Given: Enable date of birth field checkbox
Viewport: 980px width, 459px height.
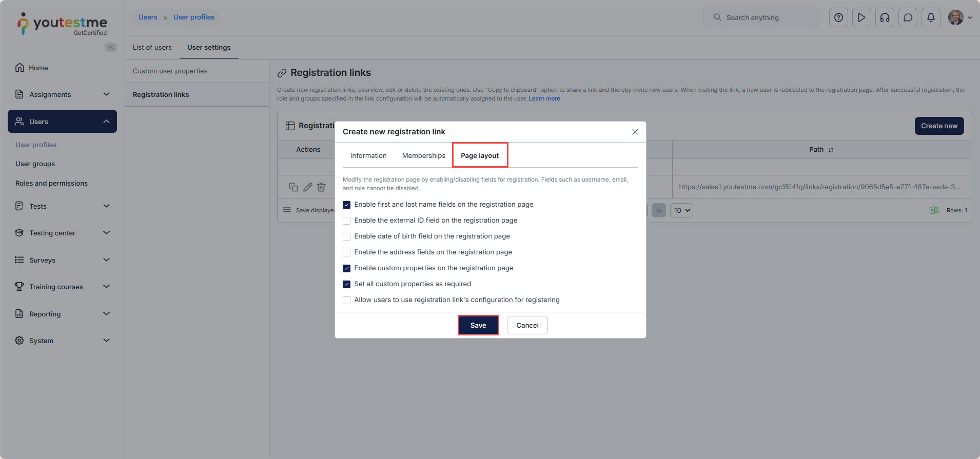Looking at the screenshot, I should [347, 236].
